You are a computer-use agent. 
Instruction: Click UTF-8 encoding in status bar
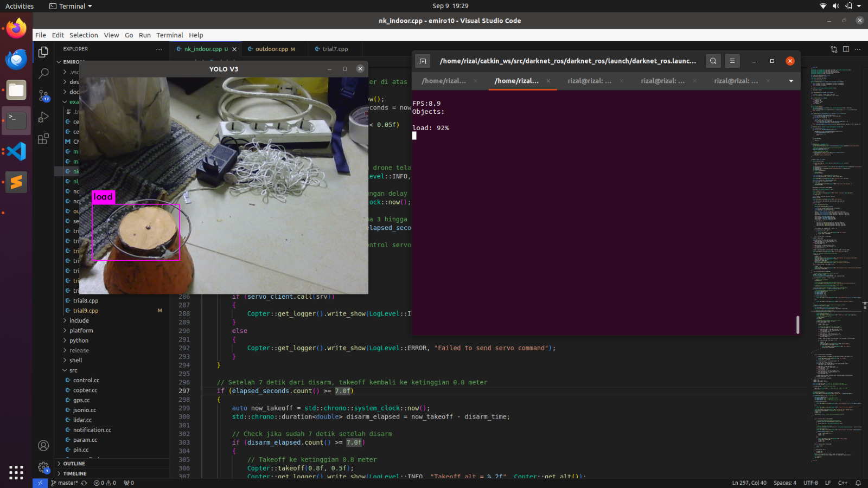click(810, 483)
